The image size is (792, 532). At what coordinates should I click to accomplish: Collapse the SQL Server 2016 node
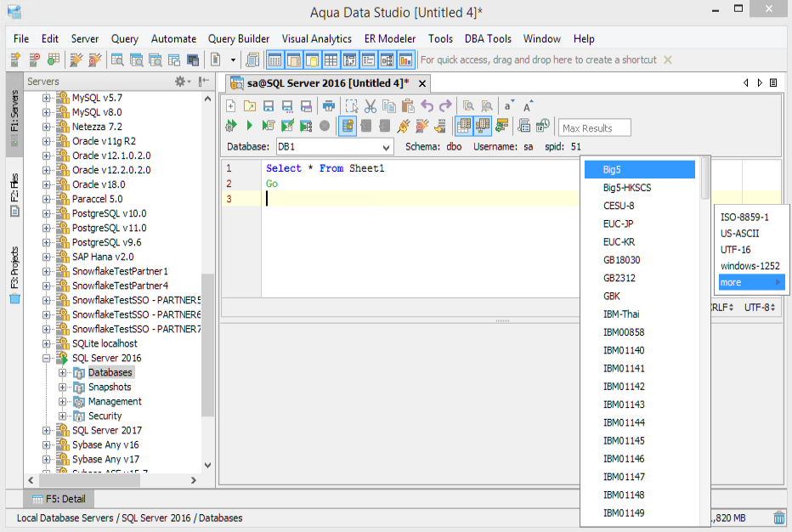coord(48,359)
